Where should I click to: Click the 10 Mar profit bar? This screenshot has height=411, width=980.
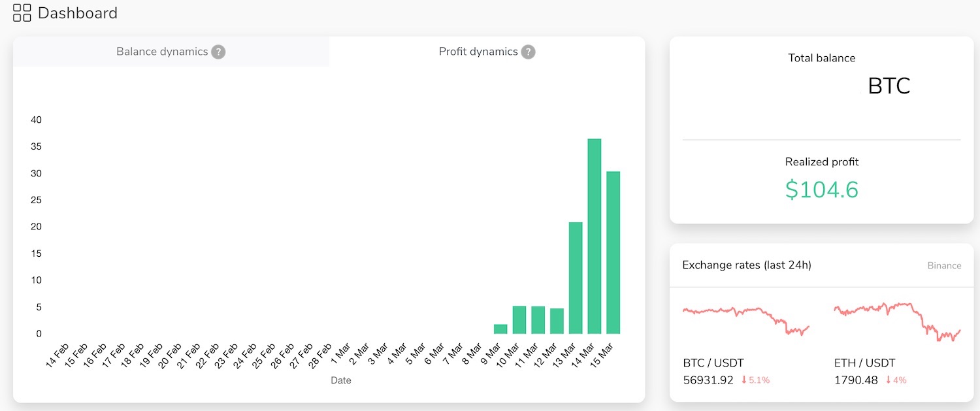point(519,320)
